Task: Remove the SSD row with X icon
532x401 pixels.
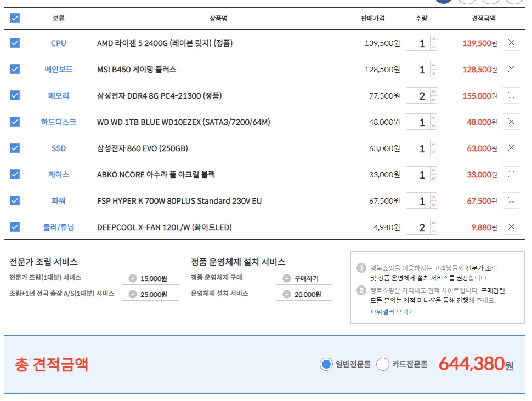Action: 511,148
